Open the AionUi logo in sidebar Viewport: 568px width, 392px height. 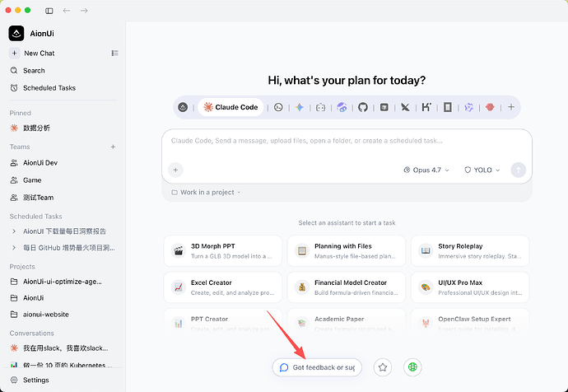pos(16,33)
